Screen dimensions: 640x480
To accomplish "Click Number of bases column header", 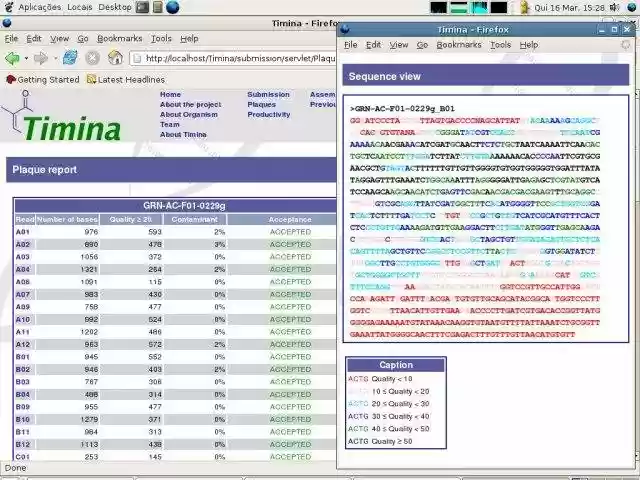I will click(67, 220).
